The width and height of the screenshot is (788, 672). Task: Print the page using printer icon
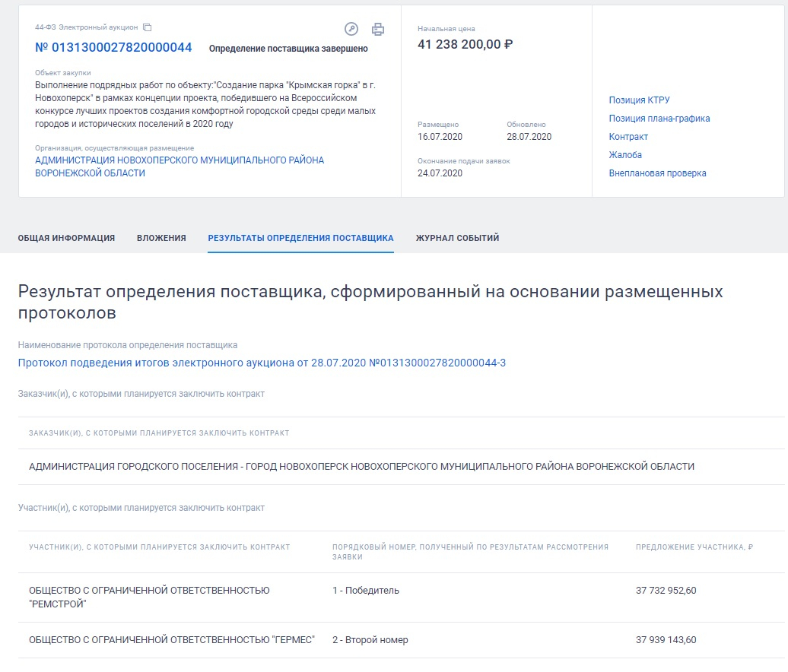[x=378, y=30]
